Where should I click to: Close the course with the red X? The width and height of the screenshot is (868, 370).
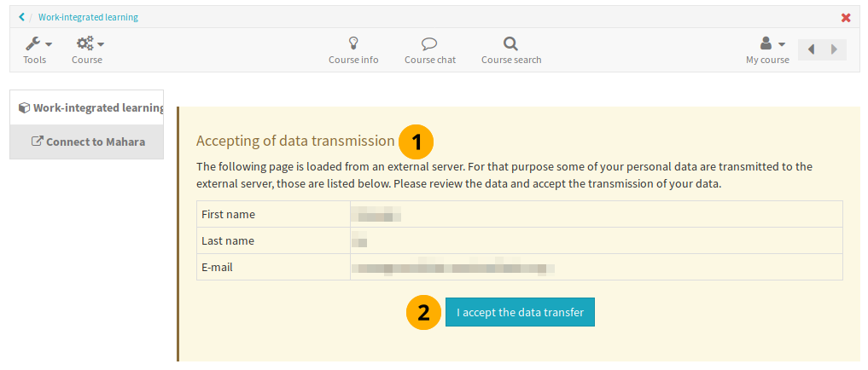tap(846, 18)
